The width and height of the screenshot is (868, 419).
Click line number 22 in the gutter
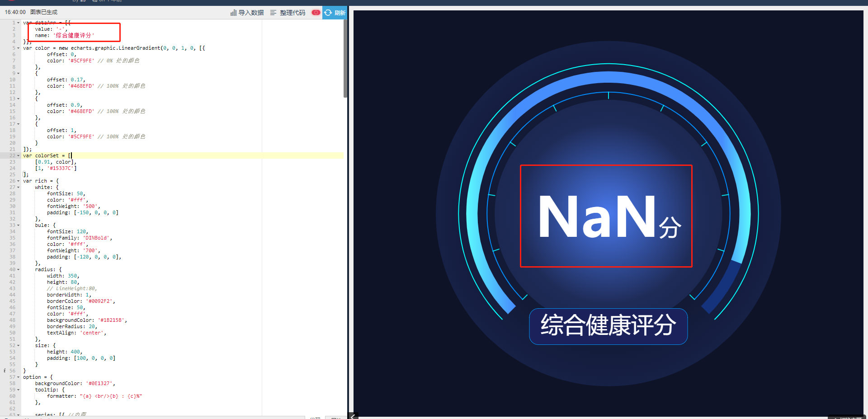[x=12, y=155]
